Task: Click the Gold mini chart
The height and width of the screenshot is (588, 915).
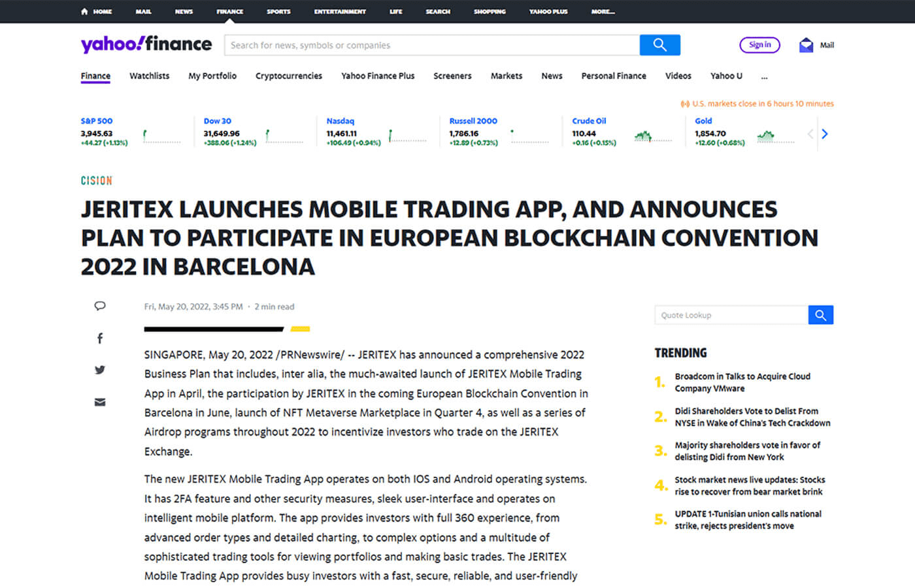Action: point(776,136)
